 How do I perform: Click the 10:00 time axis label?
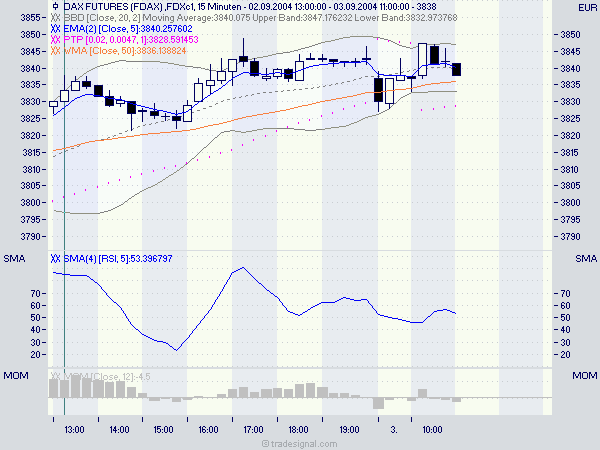tap(432, 430)
